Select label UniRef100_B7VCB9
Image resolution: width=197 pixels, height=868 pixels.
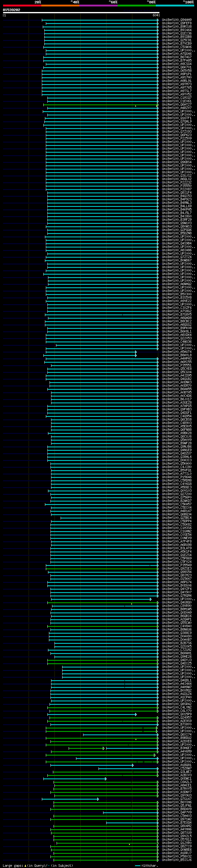177,43
